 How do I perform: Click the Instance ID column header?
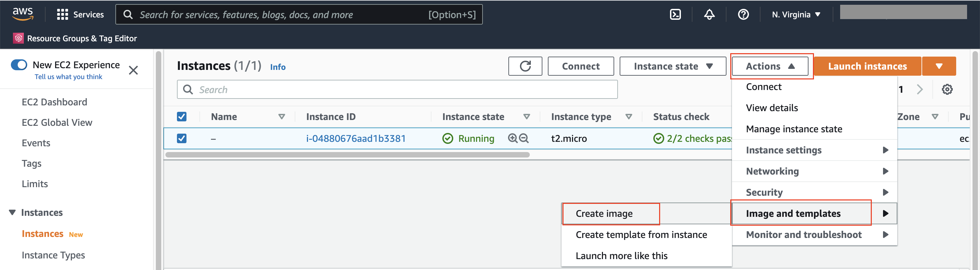331,116
